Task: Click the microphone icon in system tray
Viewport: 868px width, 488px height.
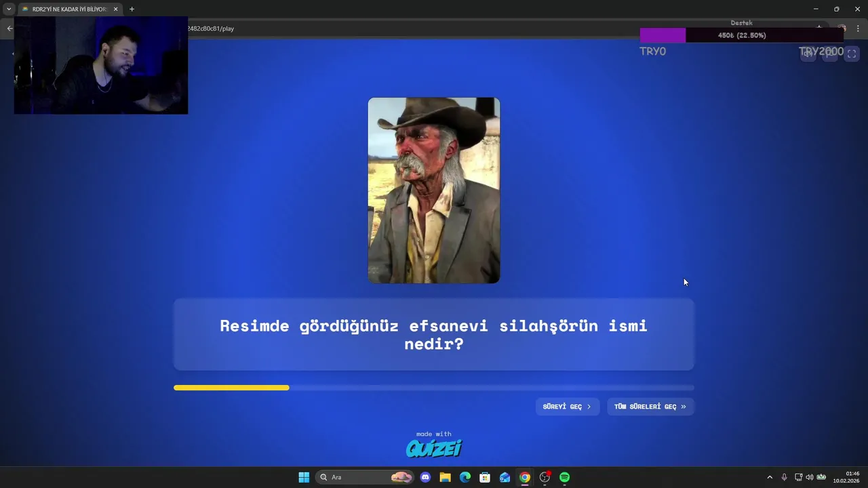Action: 785,477
